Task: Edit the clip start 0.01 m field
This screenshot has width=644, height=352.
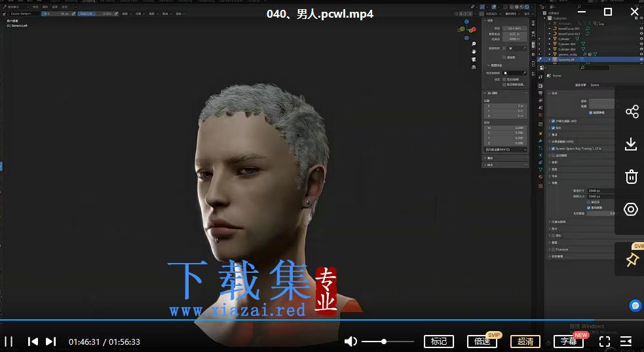Action: pyautogui.click(x=515, y=33)
